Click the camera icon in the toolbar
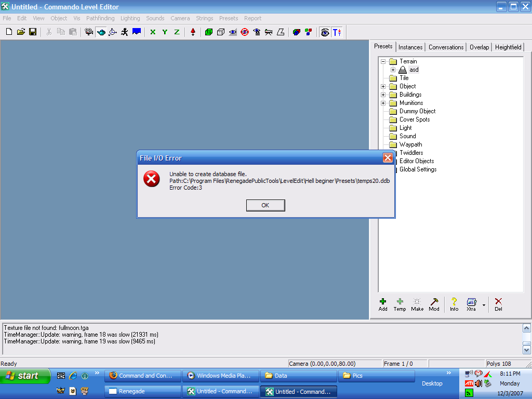The width and height of the screenshot is (532, 399). tap(89, 32)
